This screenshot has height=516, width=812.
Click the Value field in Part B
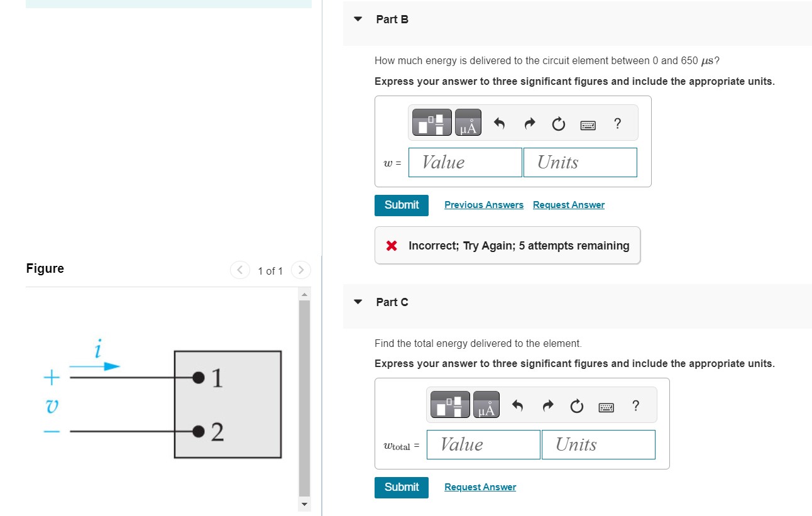coord(465,162)
